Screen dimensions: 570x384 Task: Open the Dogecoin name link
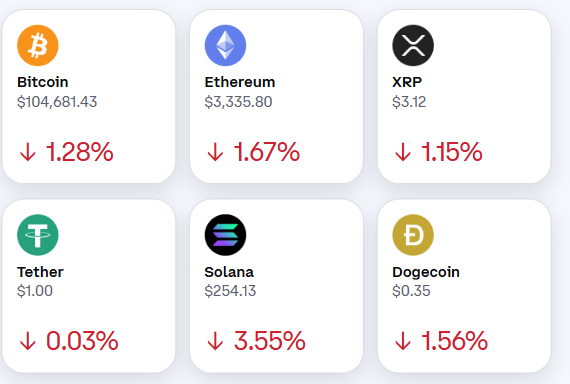(426, 272)
